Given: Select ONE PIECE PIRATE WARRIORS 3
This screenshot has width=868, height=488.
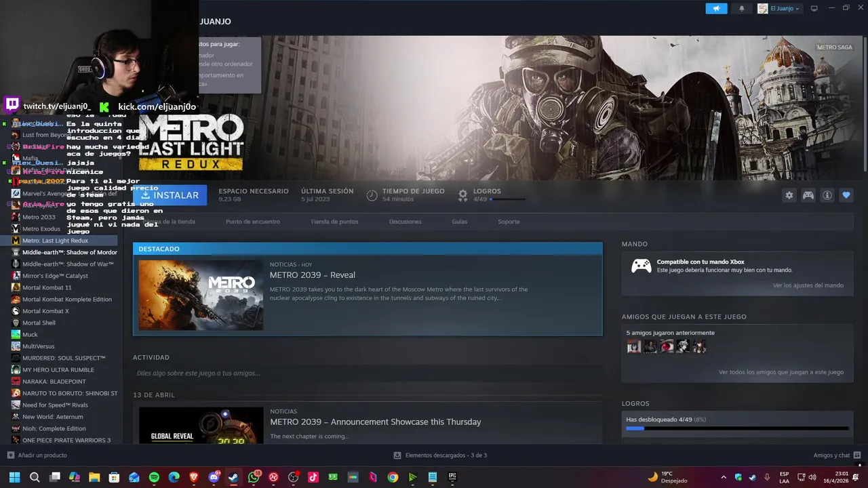Looking at the screenshot, I should (65, 440).
